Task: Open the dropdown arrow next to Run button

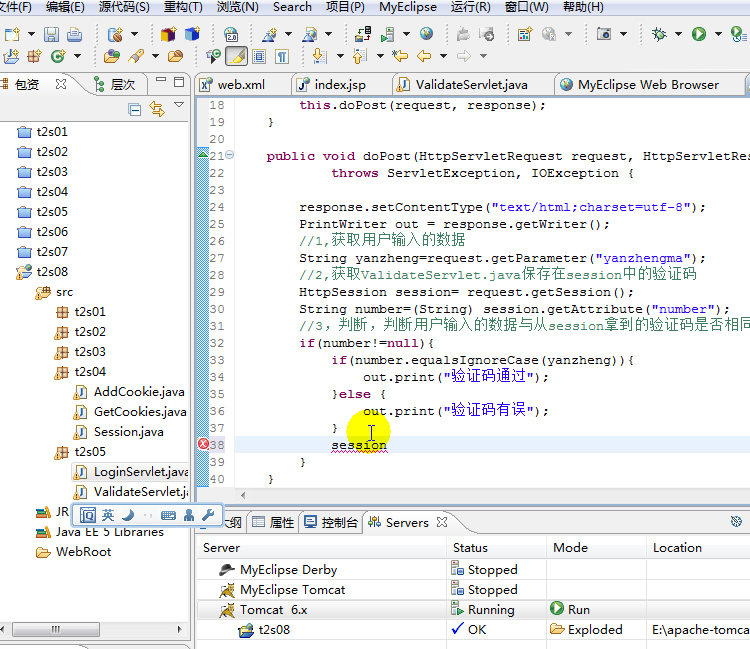Action: (x=718, y=34)
